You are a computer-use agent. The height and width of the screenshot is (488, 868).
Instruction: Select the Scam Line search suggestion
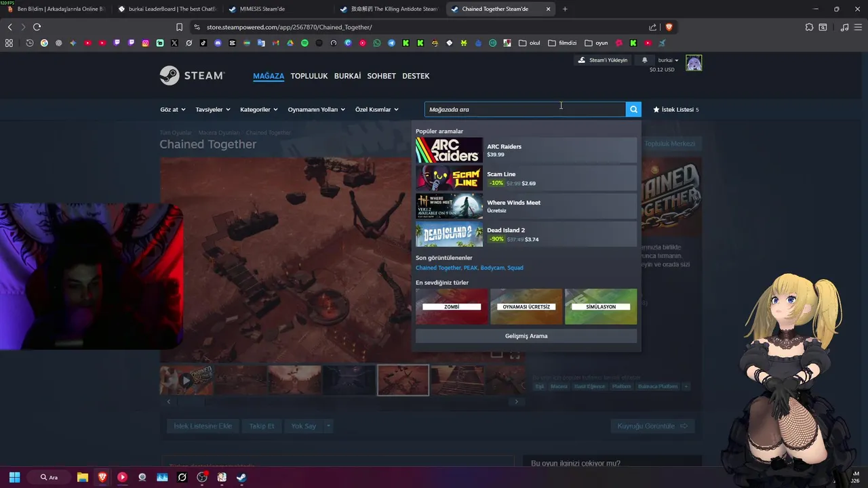(x=526, y=178)
